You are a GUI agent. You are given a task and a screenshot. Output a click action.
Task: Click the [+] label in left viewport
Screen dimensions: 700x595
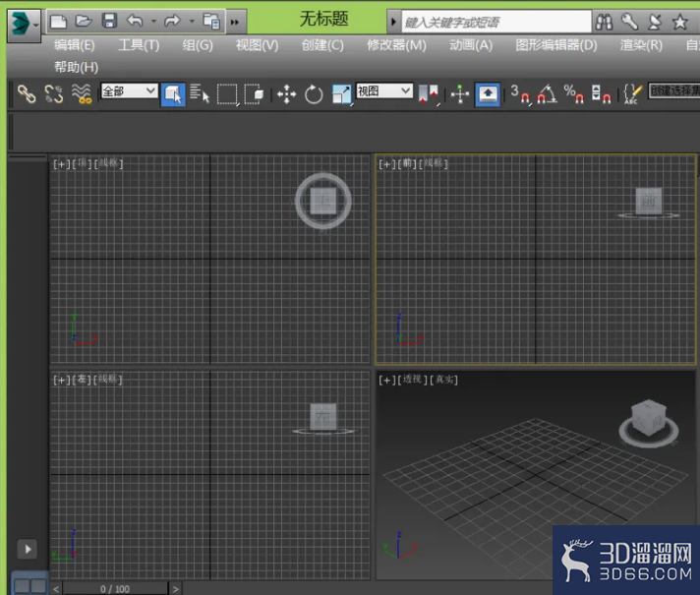61,380
